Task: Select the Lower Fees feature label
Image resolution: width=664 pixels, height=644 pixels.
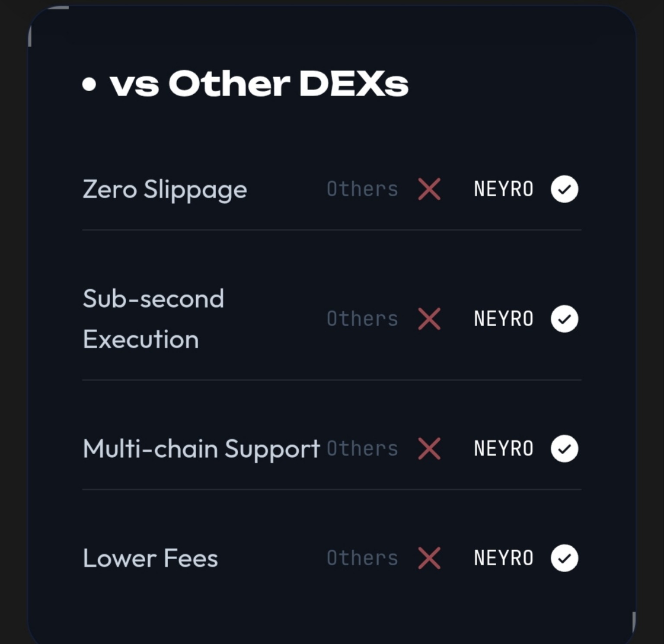Action: 150,558
